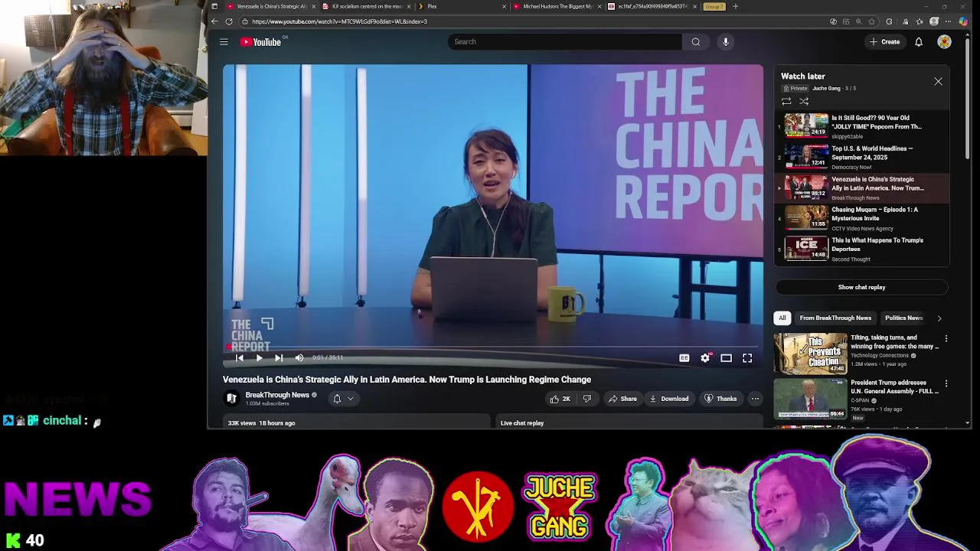Image resolution: width=980 pixels, height=551 pixels.
Task: Start voice search with the microphone
Action: click(726, 42)
